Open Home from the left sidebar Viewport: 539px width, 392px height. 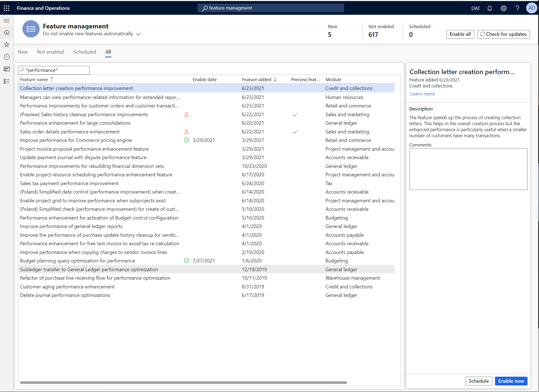[x=7, y=32]
